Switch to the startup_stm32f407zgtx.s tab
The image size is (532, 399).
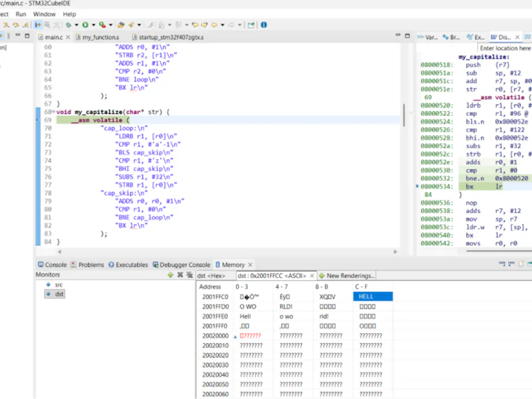coord(168,37)
